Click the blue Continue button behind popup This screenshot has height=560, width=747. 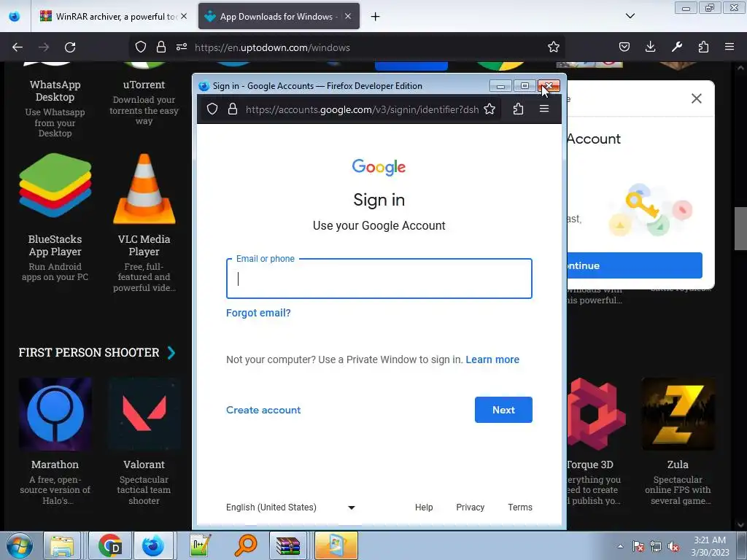[x=634, y=265]
